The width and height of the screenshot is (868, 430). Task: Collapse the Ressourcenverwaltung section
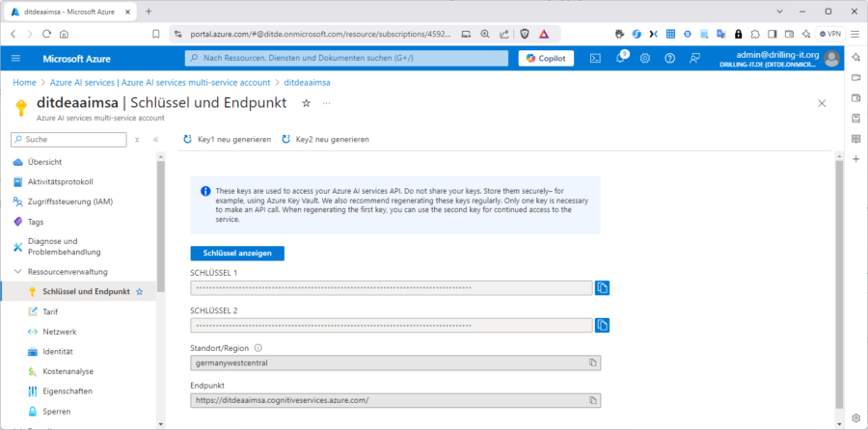[17, 272]
